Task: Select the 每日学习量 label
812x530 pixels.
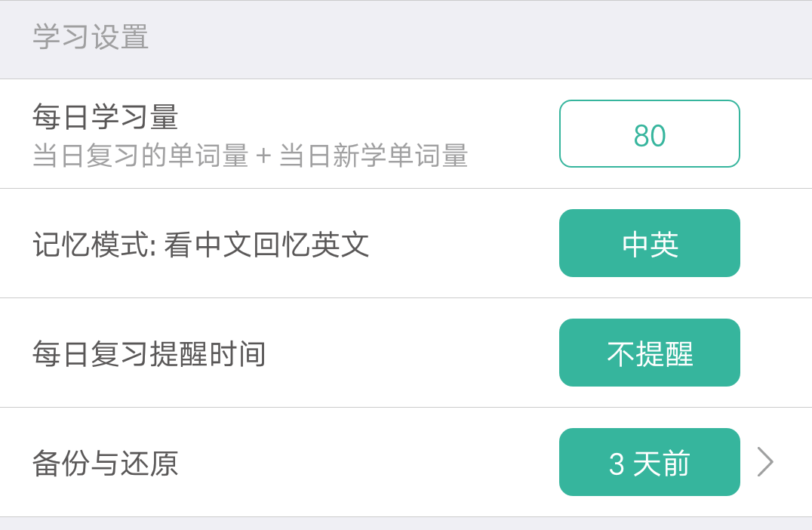Action: pos(106,116)
